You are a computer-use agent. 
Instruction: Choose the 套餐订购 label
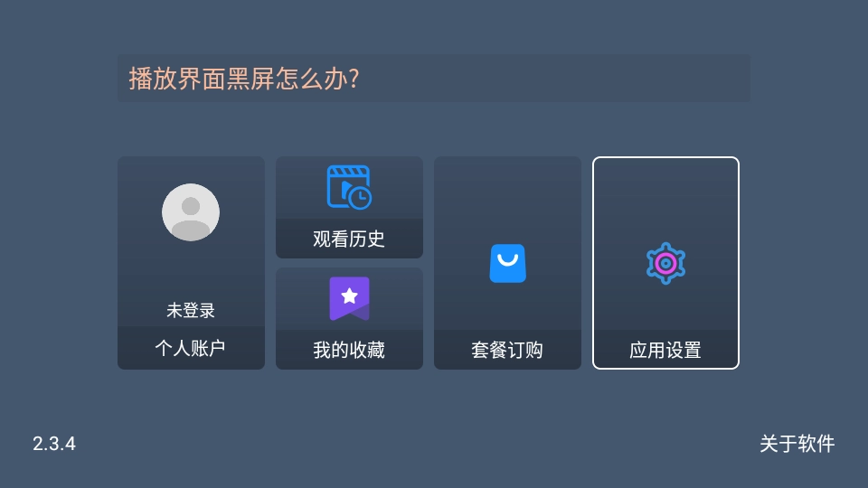coord(507,351)
